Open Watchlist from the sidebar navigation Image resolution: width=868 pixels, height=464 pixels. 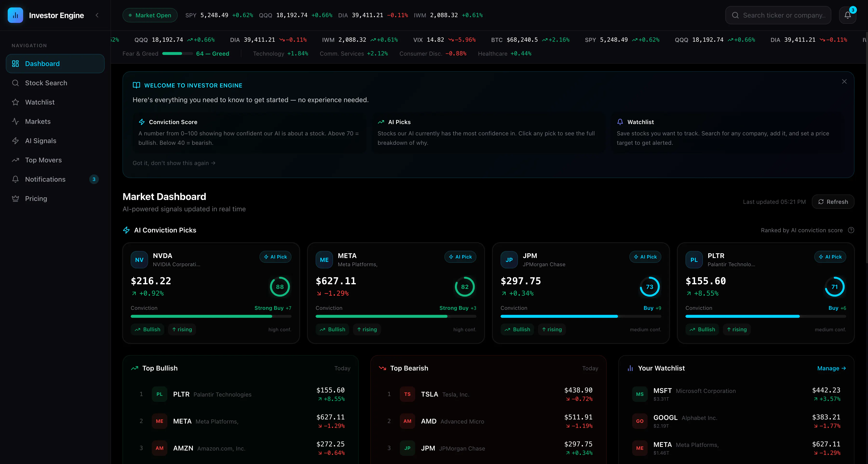click(x=55, y=102)
